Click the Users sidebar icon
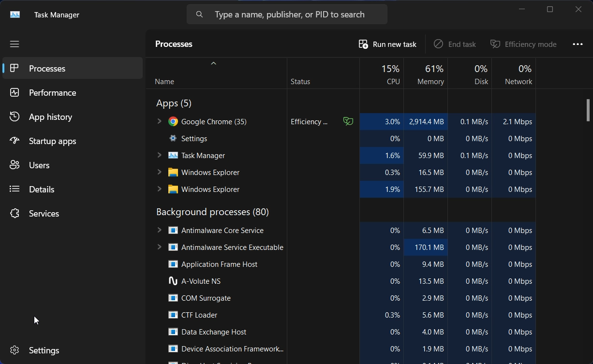Viewport: 593px width, 364px height. coord(15,165)
